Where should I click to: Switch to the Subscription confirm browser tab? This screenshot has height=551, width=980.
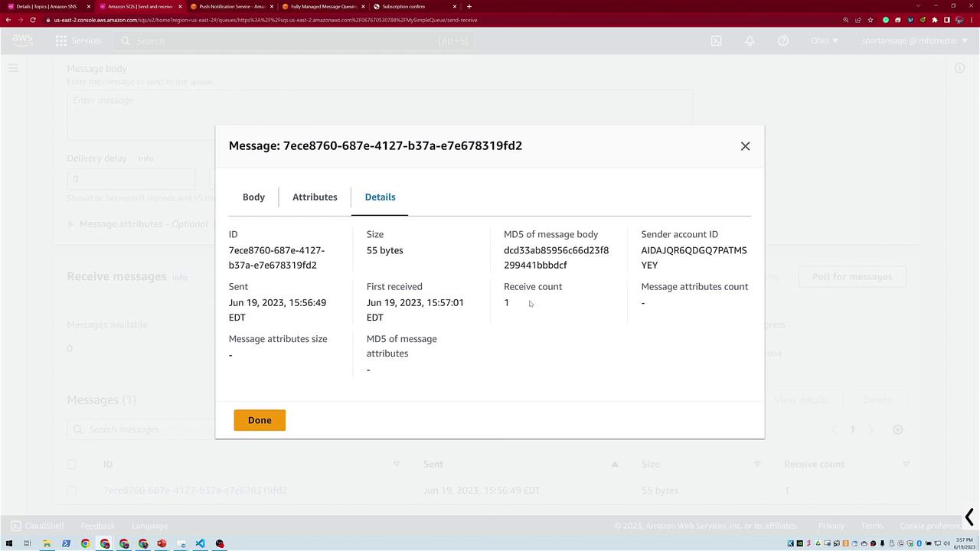point(414,6)
